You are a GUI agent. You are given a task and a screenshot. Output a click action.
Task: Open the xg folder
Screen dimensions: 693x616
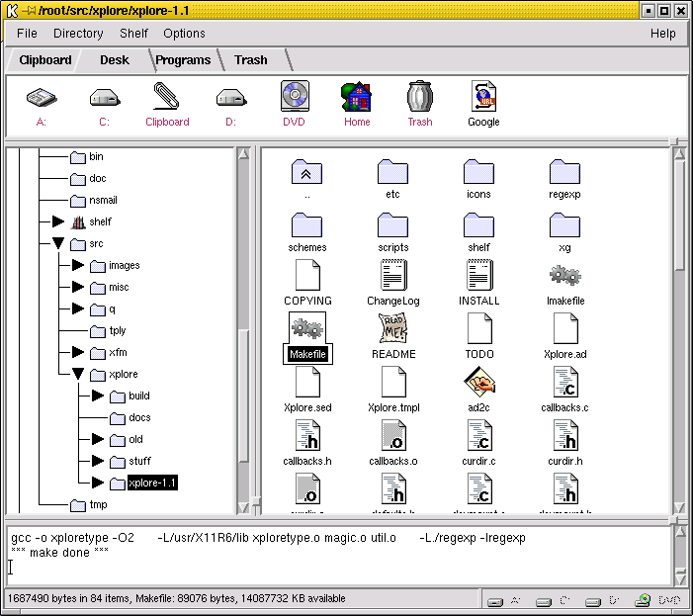point(564,225)
